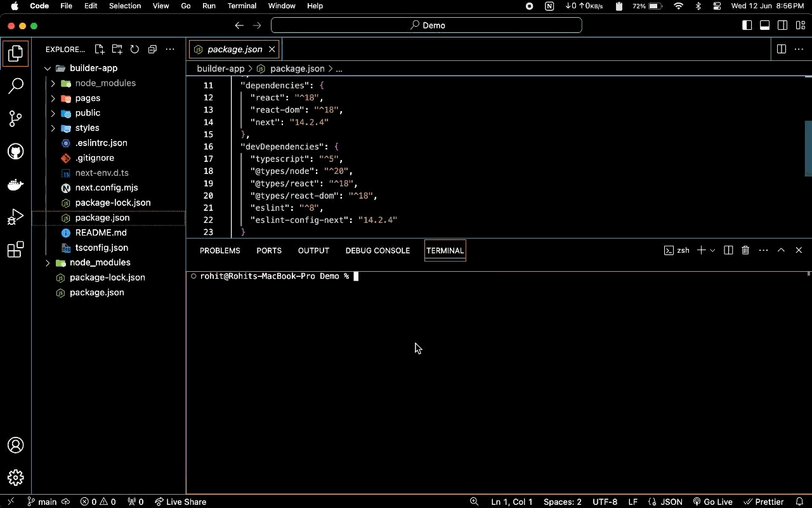This screenshot has height=508, width=812.
Task: Click the editor minimap scrollbar
Action: (808, 149)
